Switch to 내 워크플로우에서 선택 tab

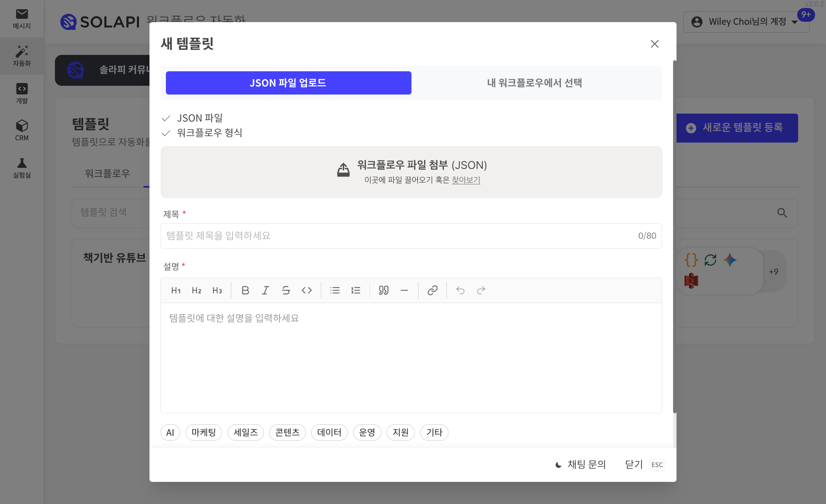click(534, 83)
